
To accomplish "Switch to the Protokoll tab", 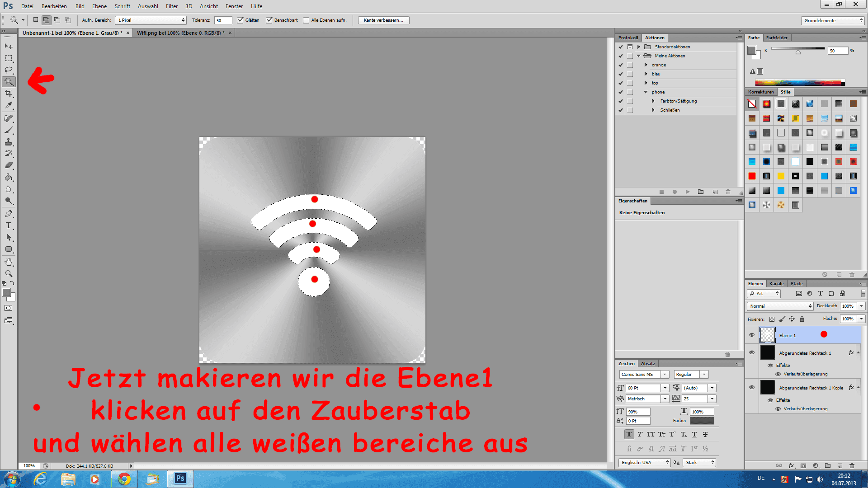I will click(628, 38).
